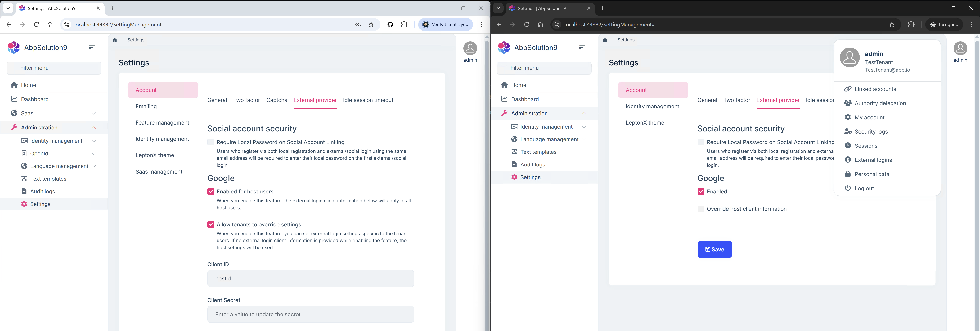This screenshot has height=331, width=980.
Task: Click the home breadcrumb icon in right window
Action: [x=605, y=40]
